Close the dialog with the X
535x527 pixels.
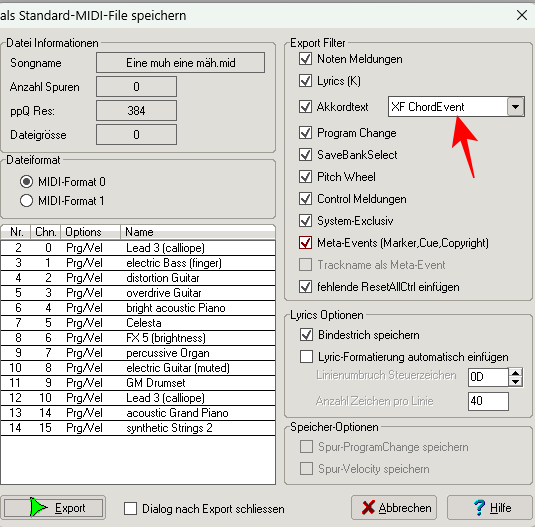click(x=522, y=15)
